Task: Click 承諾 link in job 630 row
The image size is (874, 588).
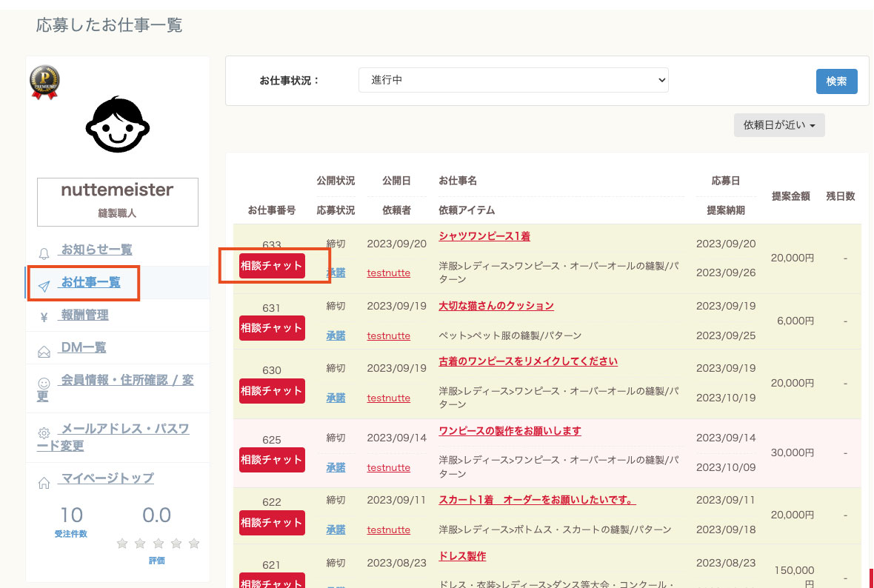Action: click(336, 398)
